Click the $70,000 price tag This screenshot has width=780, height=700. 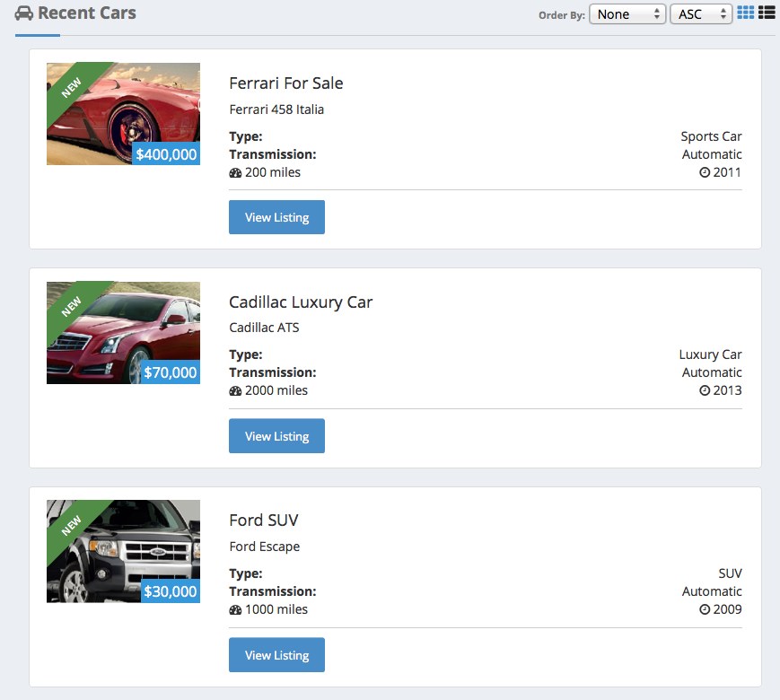[171, 372]
